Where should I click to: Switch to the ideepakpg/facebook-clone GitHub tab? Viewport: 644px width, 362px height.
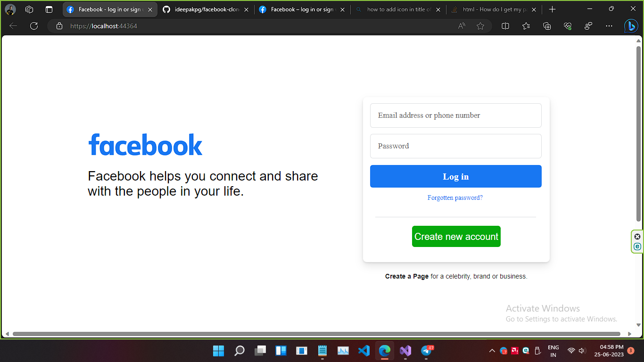click(203, 9)
